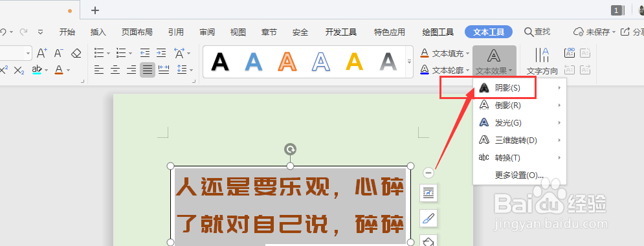Select 倒影(R) reflection menu item
Screen dimensions: 644x246
point(520,106)
